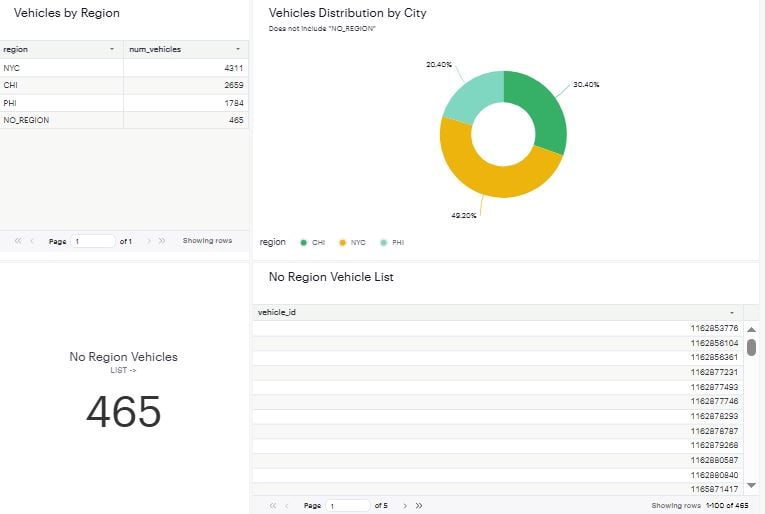765x514 pixels.
Task: Select vehicle id 1162877493
Action: 714,387
